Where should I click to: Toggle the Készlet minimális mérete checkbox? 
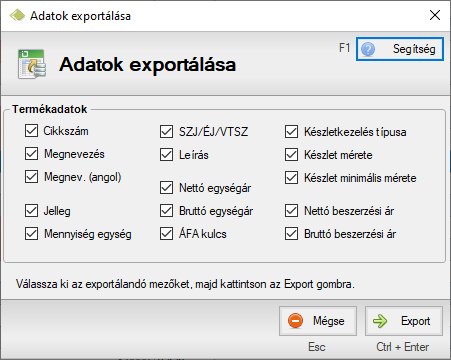coord(291,178)
